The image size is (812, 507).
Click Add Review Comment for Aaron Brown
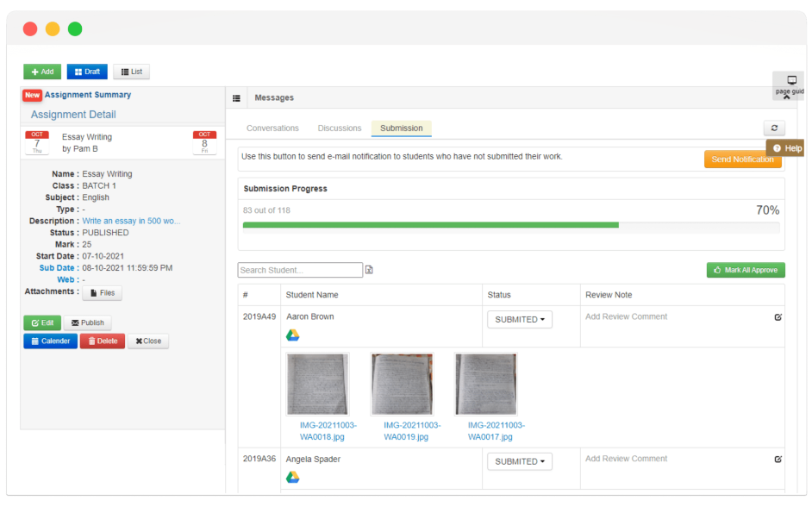(x=626, y=316)
